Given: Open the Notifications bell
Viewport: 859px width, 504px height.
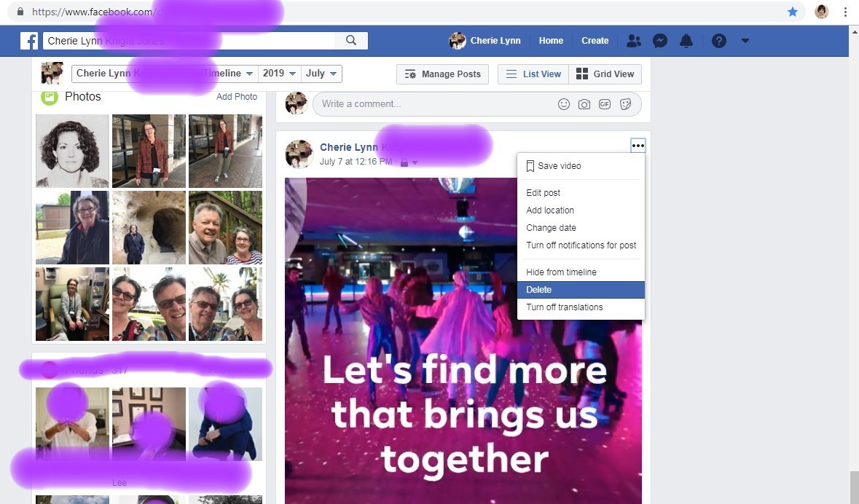Looking at the screenshot, I should coord(686,41).
